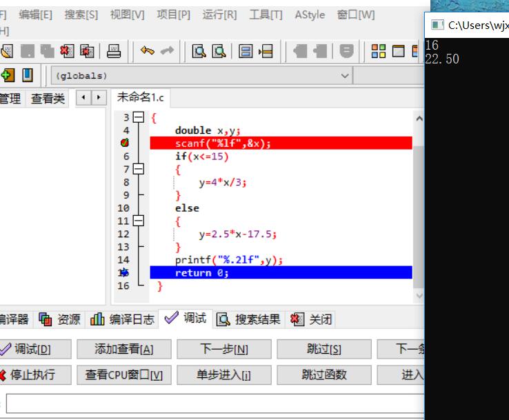Click the grayed indent arrow icon
Image resolution: width=509 pixels, height=420 pixels.
pyautogui.click(x=320, y=51)
